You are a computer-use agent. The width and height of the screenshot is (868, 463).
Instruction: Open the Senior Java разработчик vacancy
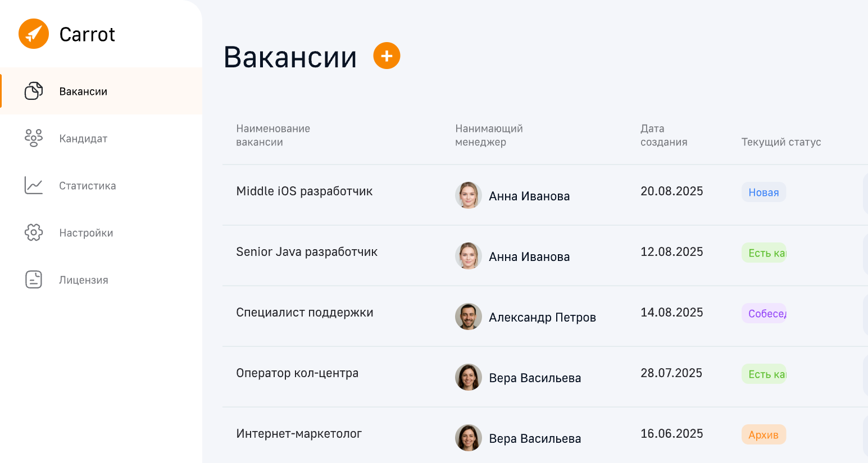coord(307,252)
